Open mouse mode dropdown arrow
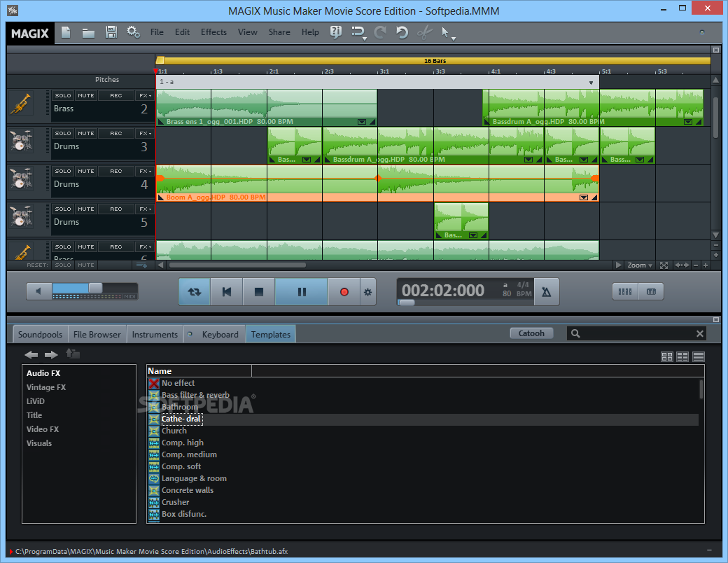The width and height of the screenshot is (728, 563). 454,39
